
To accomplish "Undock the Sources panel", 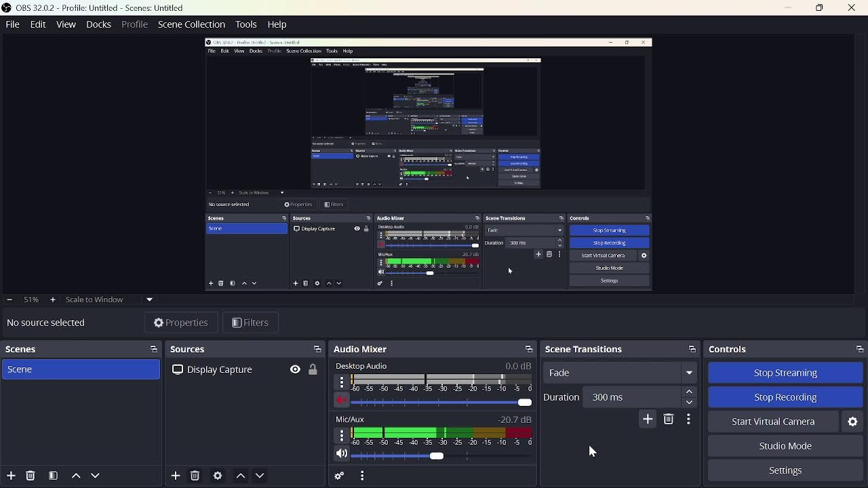I will click(x=317, y=350).
